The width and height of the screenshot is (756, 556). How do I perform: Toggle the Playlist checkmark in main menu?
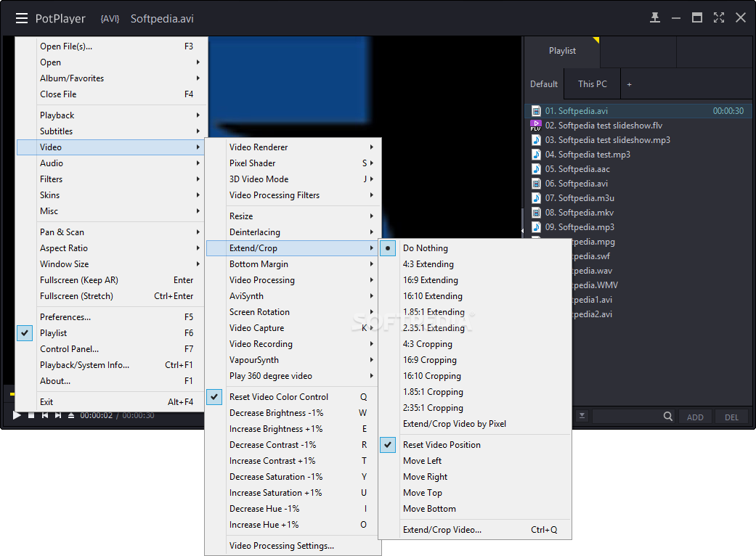(25, 333)
